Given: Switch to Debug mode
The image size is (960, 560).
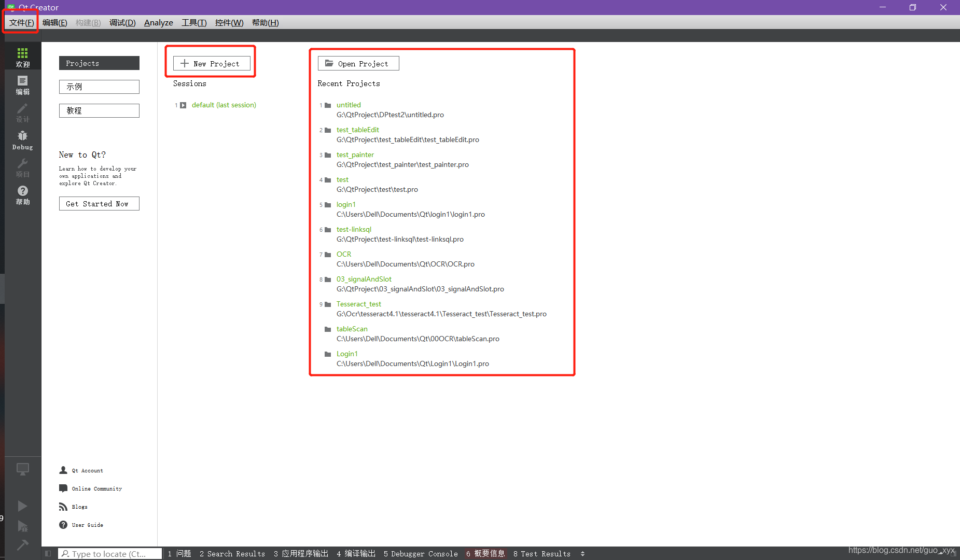Looking at the screenshot, I should (23, 140).
